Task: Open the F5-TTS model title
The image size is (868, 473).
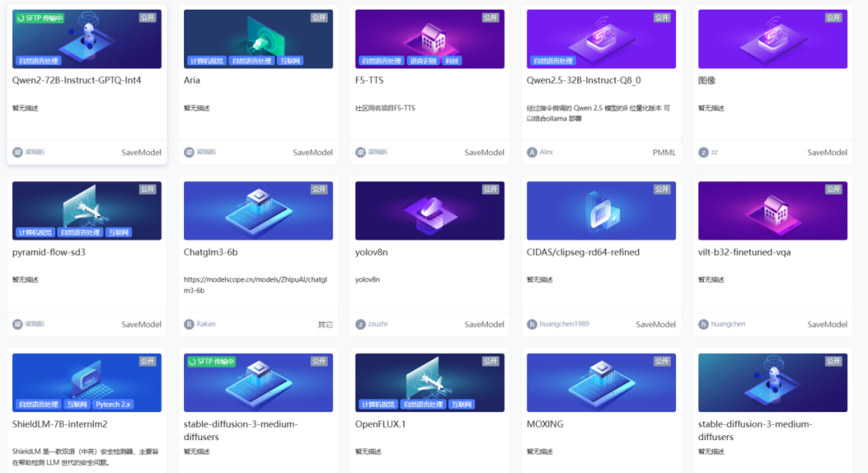Action: 369,80
